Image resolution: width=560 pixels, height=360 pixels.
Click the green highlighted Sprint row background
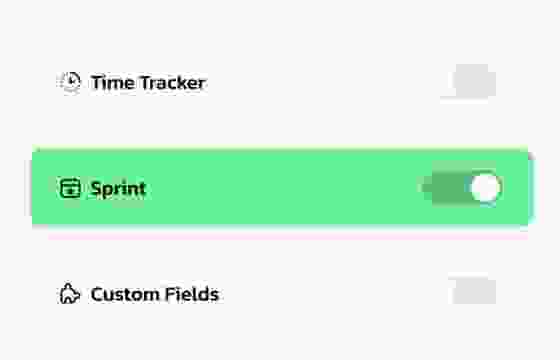point(280,188)
